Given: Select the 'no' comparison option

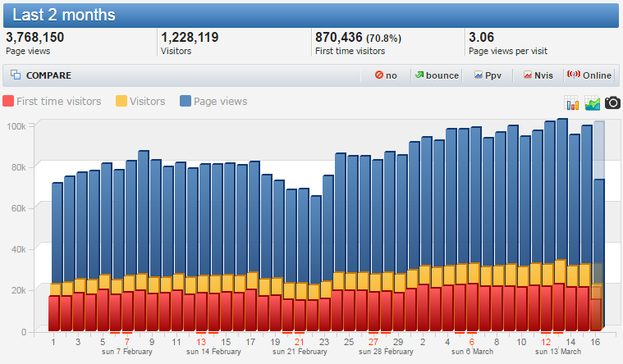Looking at the screenshot, I should tap(386, 75).
